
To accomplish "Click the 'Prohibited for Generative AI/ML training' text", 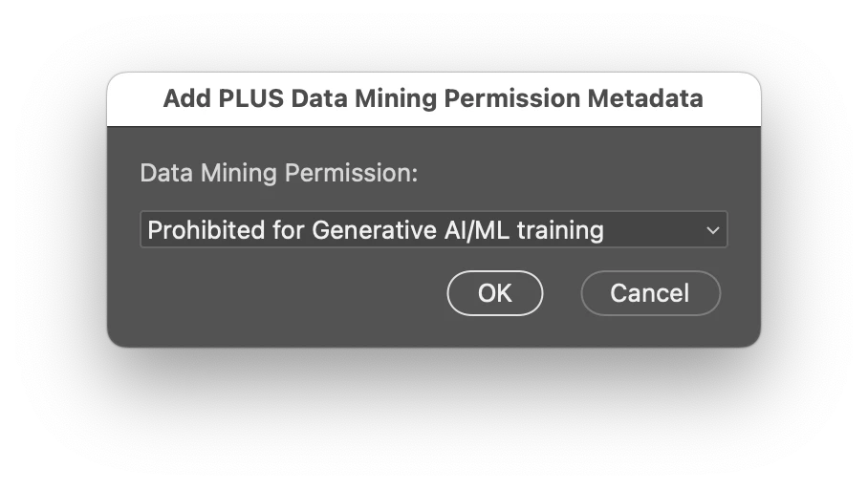I will pos(376,230).
